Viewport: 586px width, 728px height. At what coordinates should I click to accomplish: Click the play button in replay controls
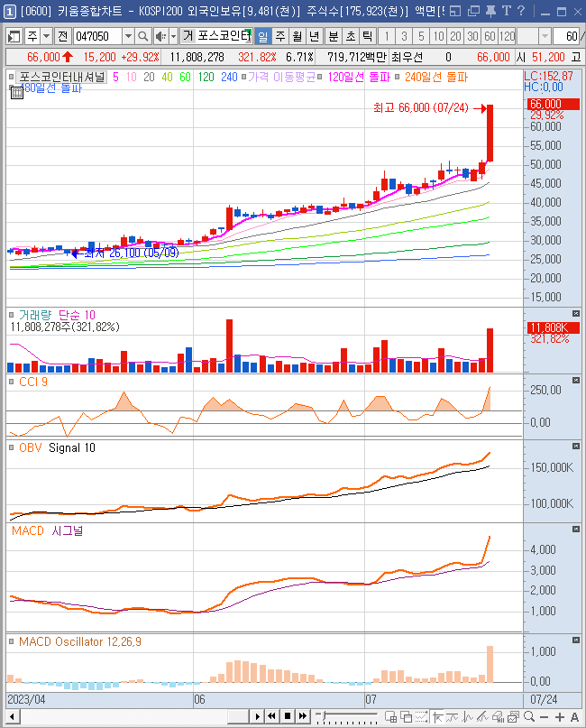pos(257,716)
